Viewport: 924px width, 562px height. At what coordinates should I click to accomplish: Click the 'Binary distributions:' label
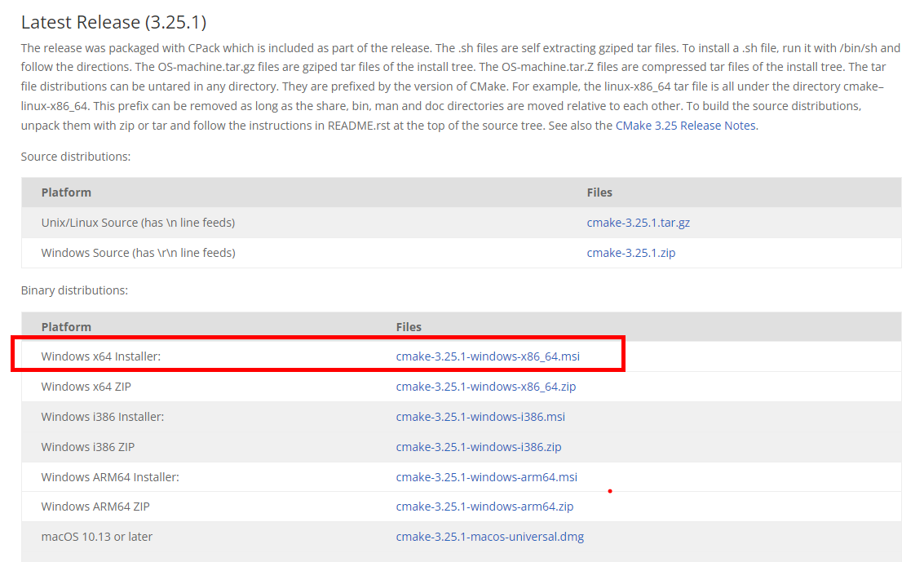coord(74,290)
